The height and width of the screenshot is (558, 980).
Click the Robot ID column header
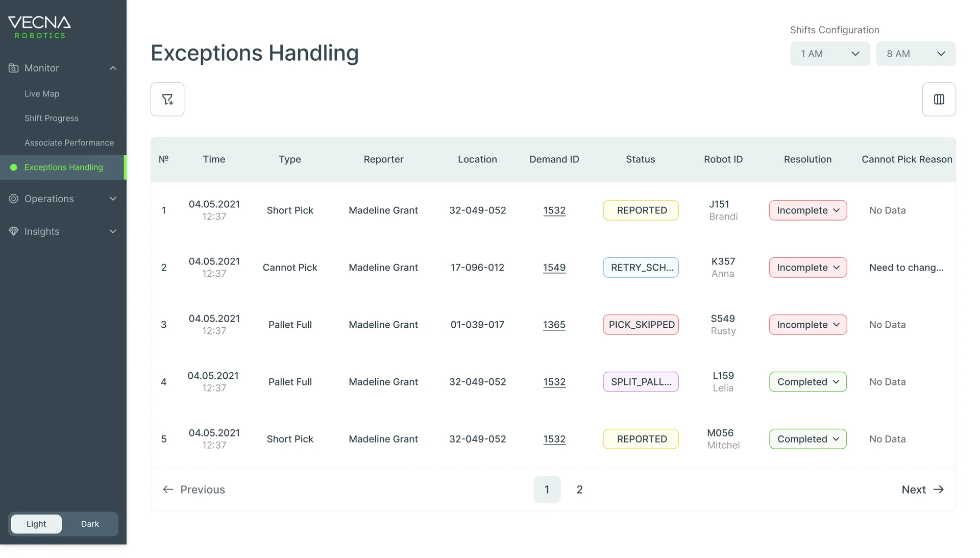[x=723, y=159]
